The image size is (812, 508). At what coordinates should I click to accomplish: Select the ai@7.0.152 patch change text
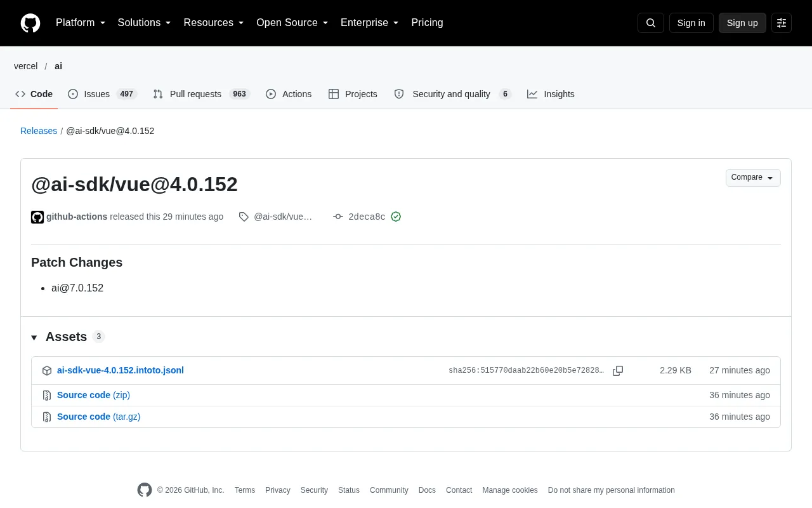coord(77,288)
